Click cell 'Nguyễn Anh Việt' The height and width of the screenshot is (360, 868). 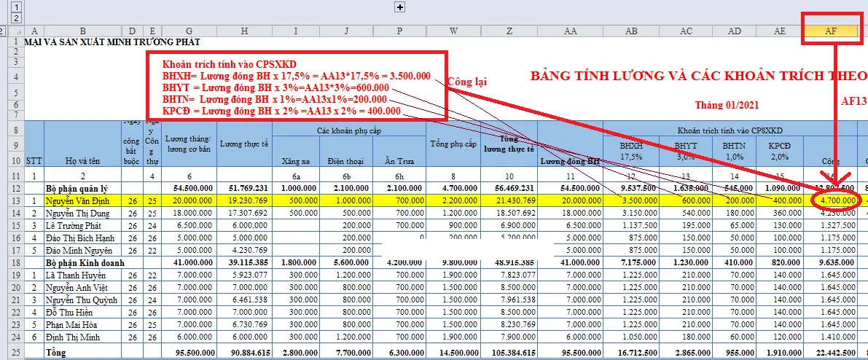click(82, 287)
